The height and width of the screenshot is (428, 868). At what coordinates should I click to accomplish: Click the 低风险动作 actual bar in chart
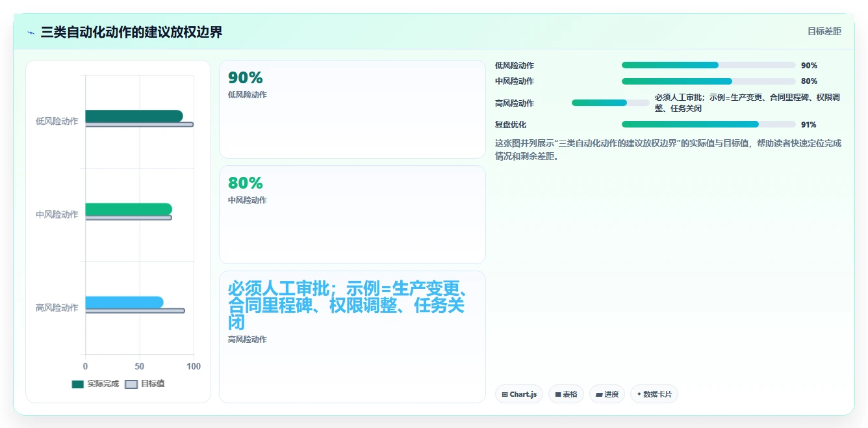(x=134, y=116)
